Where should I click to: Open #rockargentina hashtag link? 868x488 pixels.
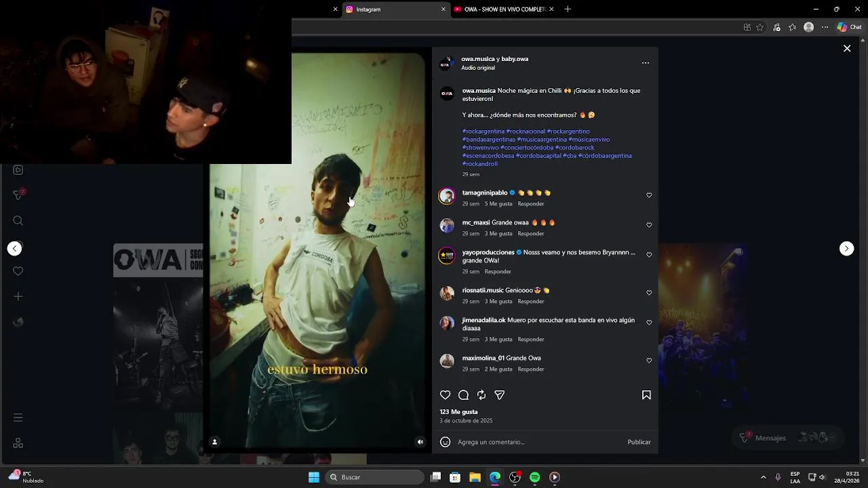[x=484, y=131]
